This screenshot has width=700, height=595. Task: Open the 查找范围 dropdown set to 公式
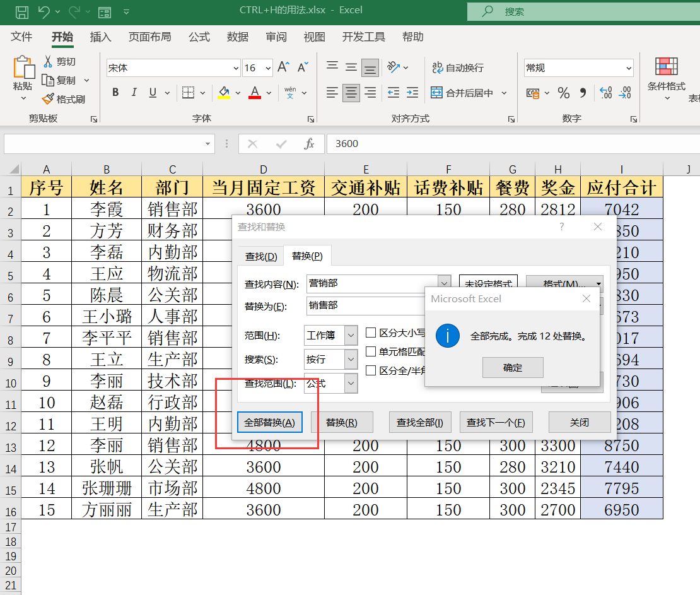pos(351,383)
